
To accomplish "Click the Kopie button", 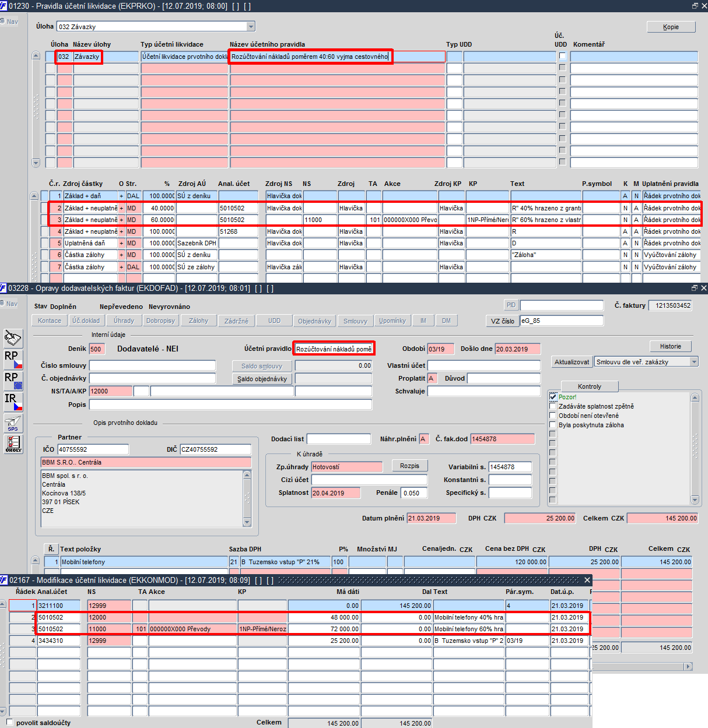I will click(671, 27).
